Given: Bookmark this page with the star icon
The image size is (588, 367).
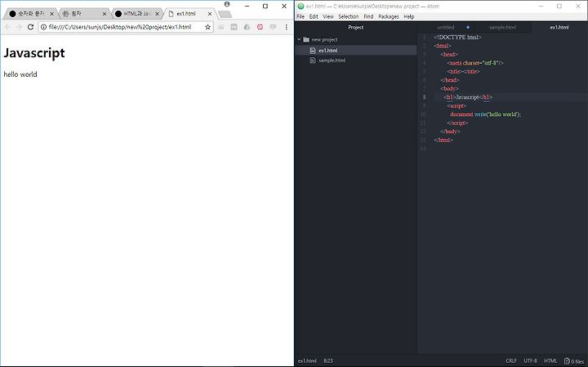Looking at the screenshot, I should [207, 27].
